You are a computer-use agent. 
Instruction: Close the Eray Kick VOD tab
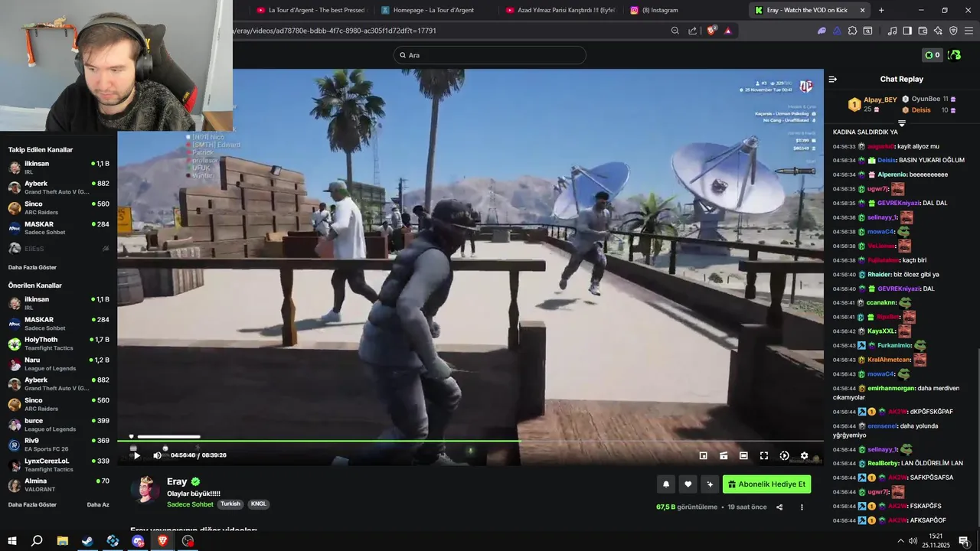[862, 10]
